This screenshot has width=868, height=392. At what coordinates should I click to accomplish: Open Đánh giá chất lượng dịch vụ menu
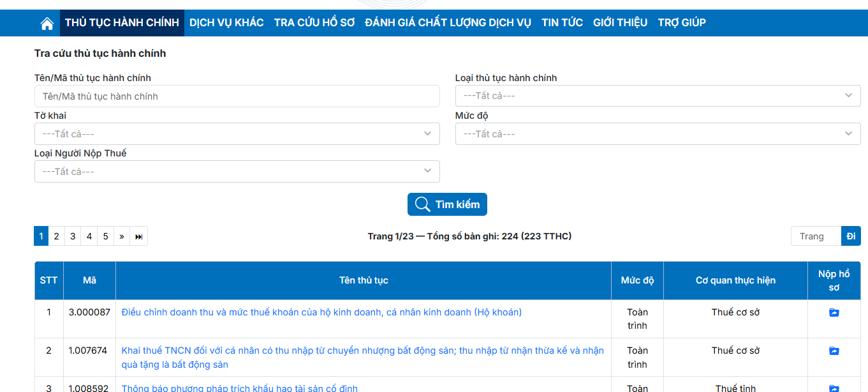tap(448, 23)
